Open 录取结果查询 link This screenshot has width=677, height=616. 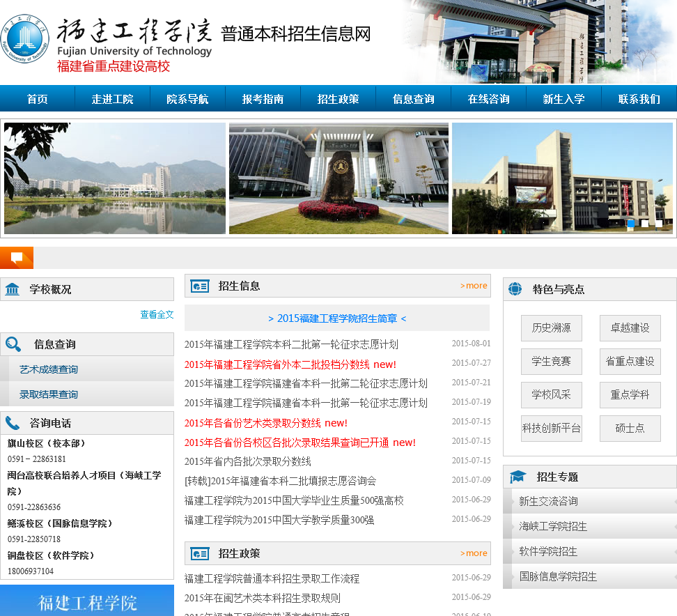click(48, 394)
